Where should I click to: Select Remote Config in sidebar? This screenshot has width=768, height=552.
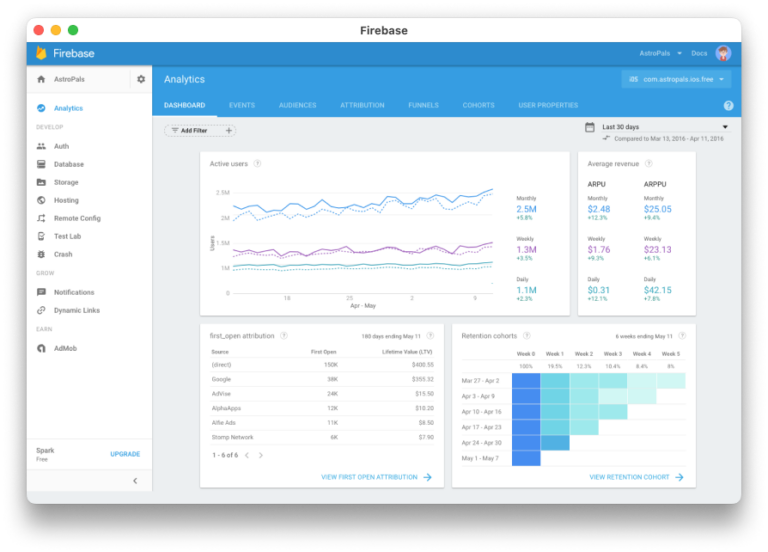(77, 218)
